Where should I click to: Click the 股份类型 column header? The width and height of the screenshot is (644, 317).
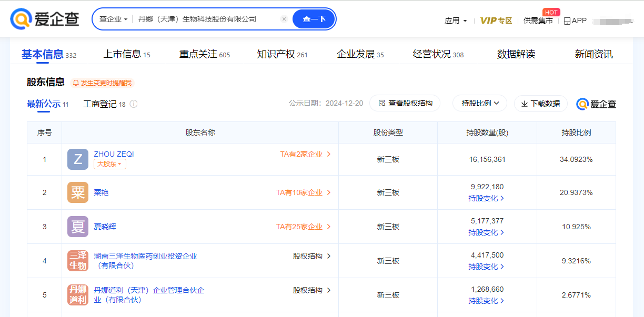pyautogui.click(x=388, y=132)
